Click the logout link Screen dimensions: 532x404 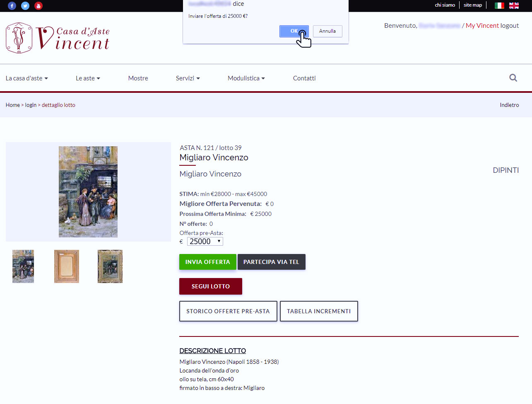pos(510,26)
